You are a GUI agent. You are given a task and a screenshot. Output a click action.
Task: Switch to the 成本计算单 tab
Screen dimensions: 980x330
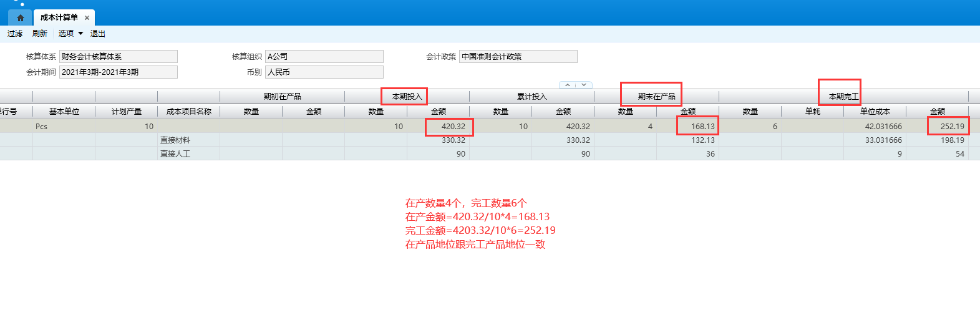59,17
